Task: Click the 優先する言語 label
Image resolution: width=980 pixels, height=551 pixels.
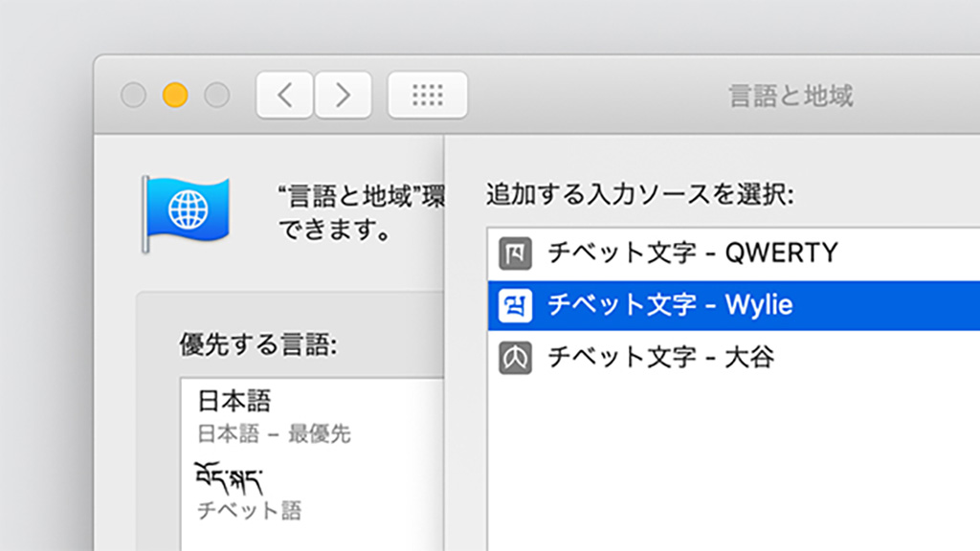Action: pos(257,344)
